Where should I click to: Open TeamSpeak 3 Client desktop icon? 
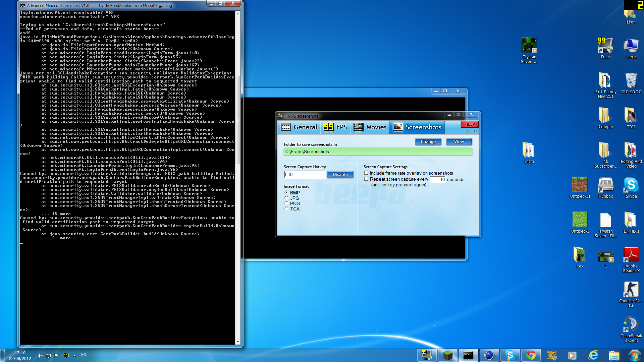631,325
